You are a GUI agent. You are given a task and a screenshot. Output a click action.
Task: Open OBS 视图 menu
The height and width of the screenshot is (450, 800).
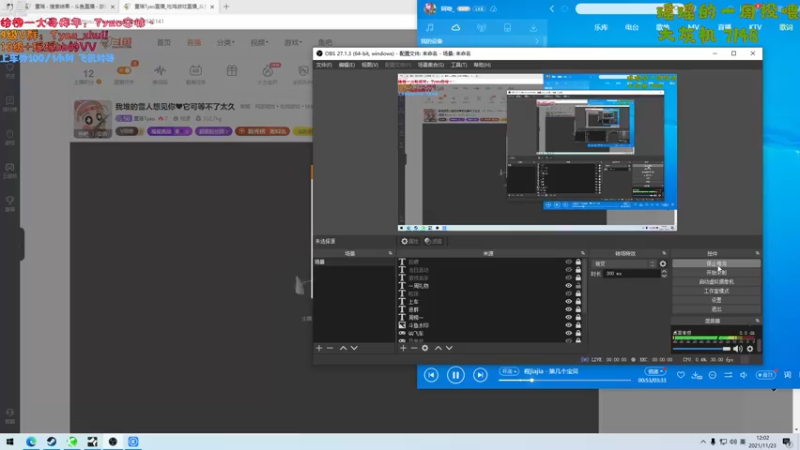[369, 65]
